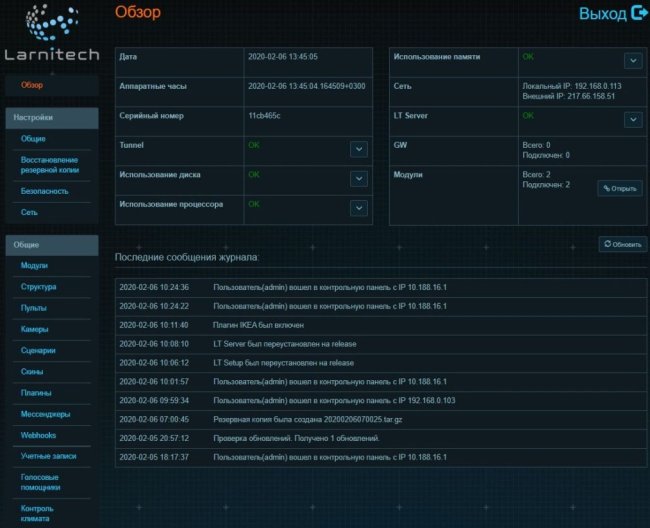Refresh log with Обновить button
The image size is (650, 528).
click(621, 244)
